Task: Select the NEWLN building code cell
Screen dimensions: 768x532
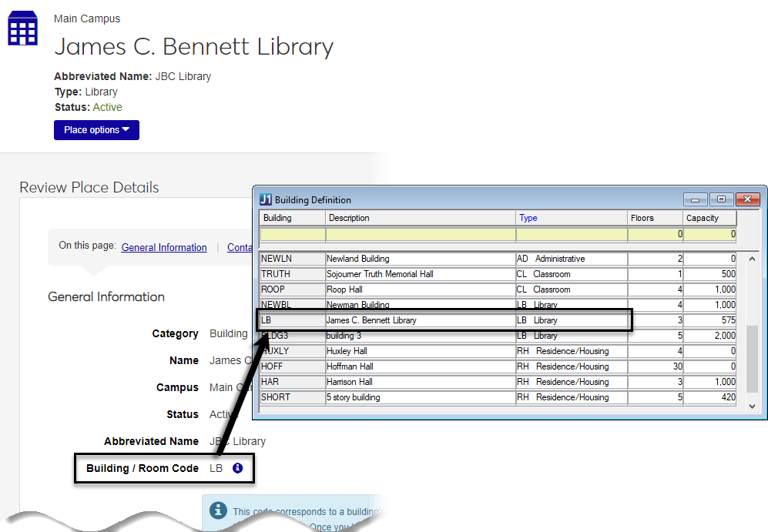Action: pyautogui.click(x=293, y=259)
